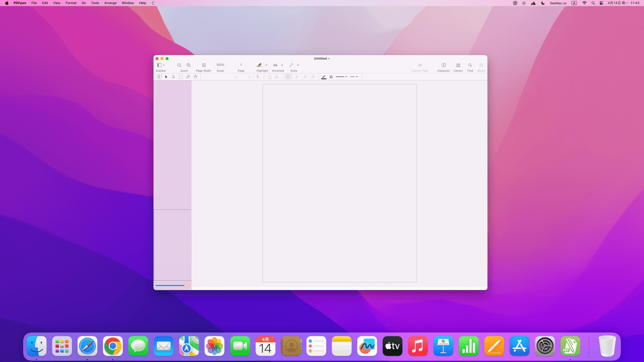Expand the Annotate tool dropdown arrow
Image resolution: width=644 pixels, height=362 pixels.
282,65
